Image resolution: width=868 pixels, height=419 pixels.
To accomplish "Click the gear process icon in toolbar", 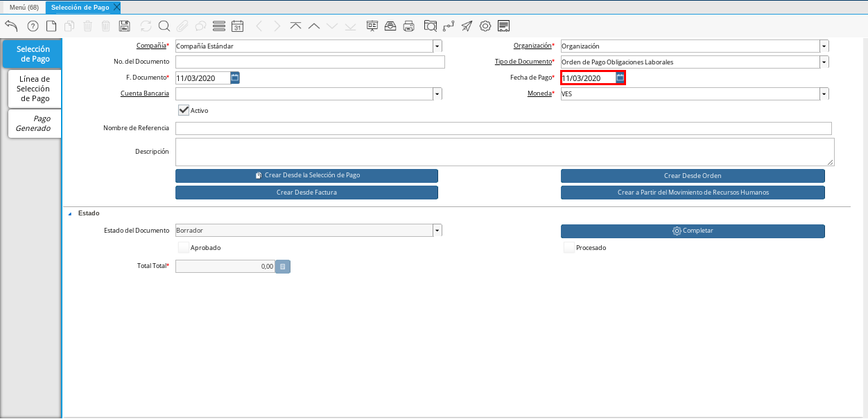I will click(x=485, y=26).
